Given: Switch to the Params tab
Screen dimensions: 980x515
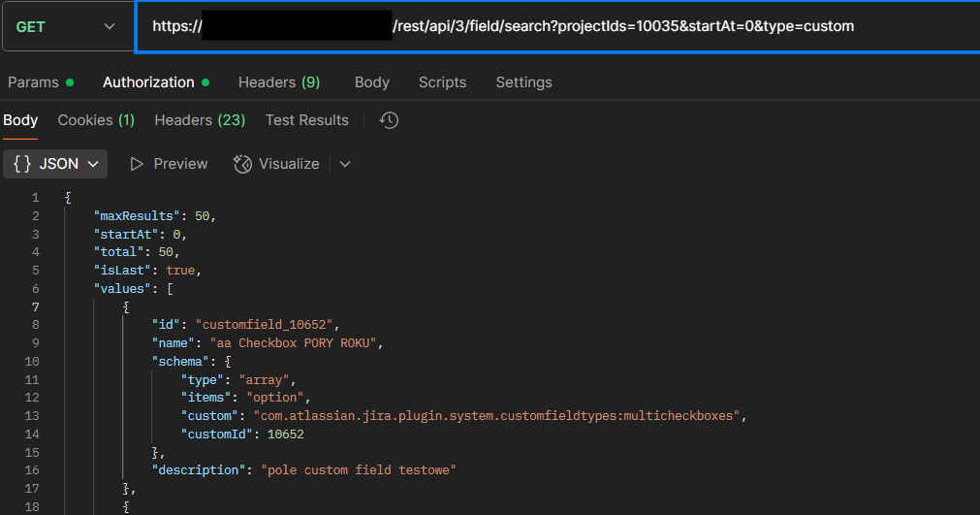Looking at the screenshot, I should (33, 82).
